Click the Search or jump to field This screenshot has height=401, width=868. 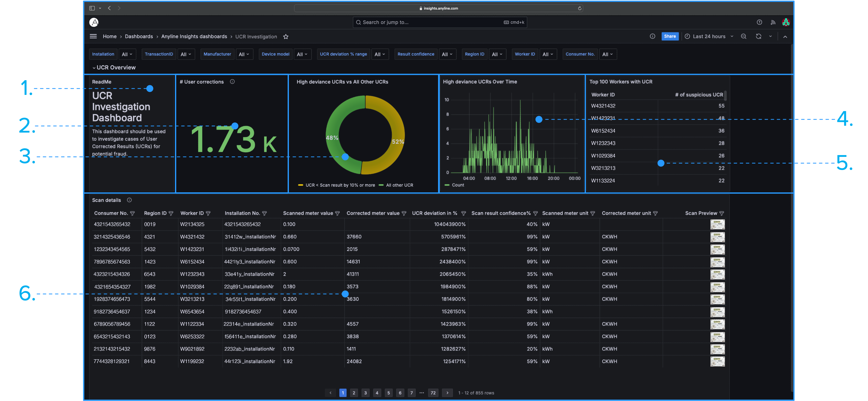(439, 22)
